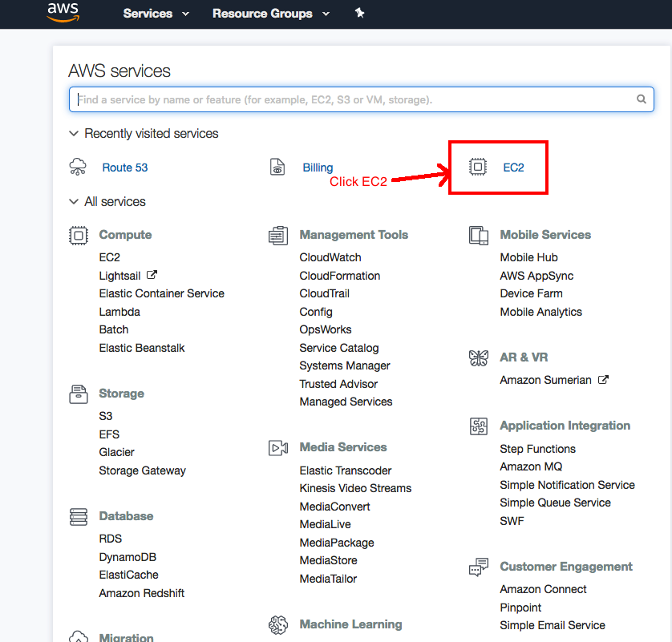Click the Application Integration puzzle icon
The image size is (672, 642).
pos(479,426)
